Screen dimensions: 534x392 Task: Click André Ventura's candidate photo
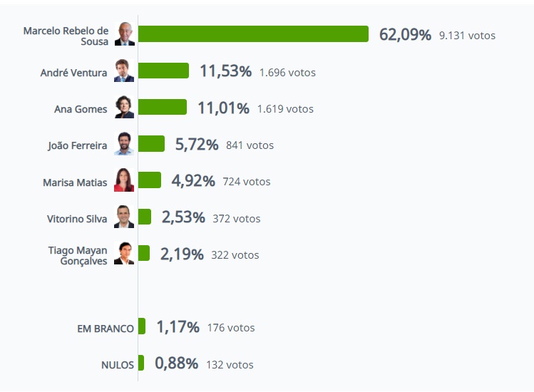(124, 71)
